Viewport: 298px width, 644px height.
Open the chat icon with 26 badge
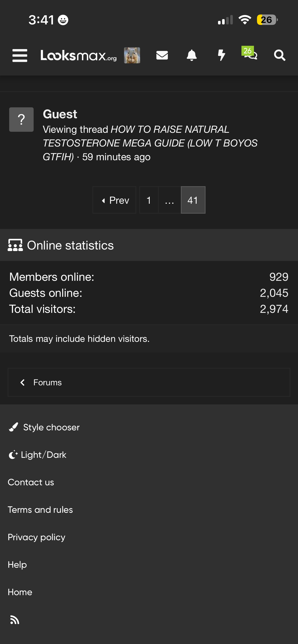coord(250,53)
